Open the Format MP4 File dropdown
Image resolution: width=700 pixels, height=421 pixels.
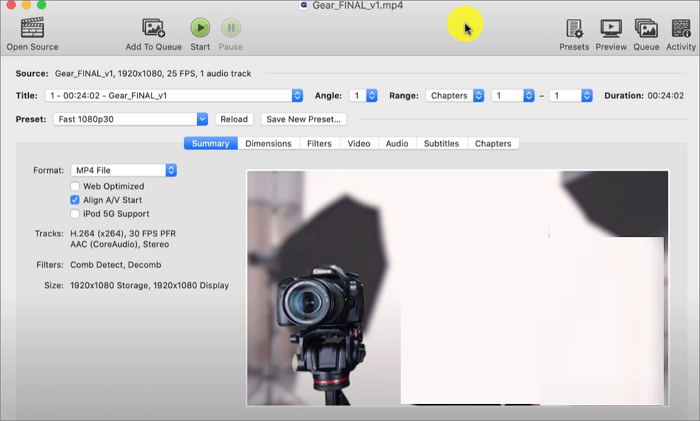pos(124,170)
